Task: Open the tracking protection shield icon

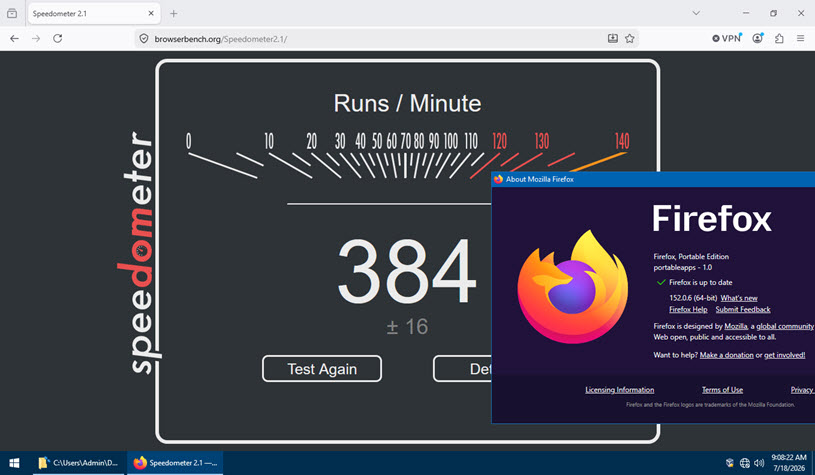Action: (x=144, y=39)
